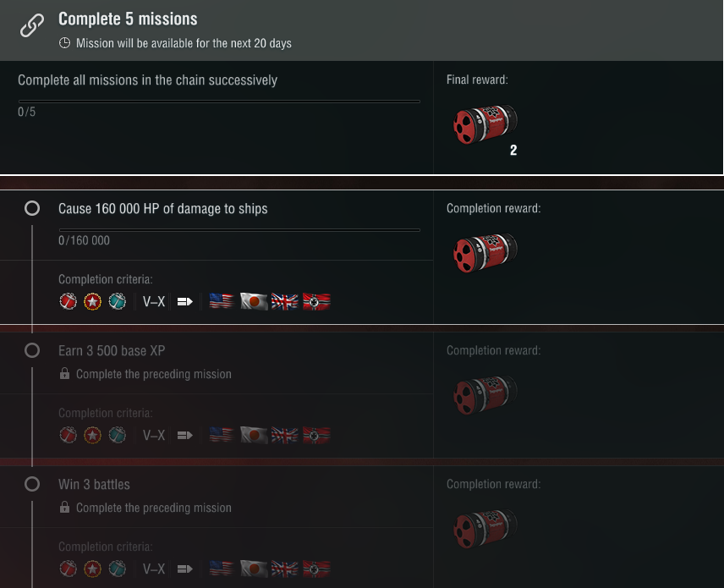Click the UK flag in damage mission criteria
Screen dimensions: 724x588
pos(284,301)
